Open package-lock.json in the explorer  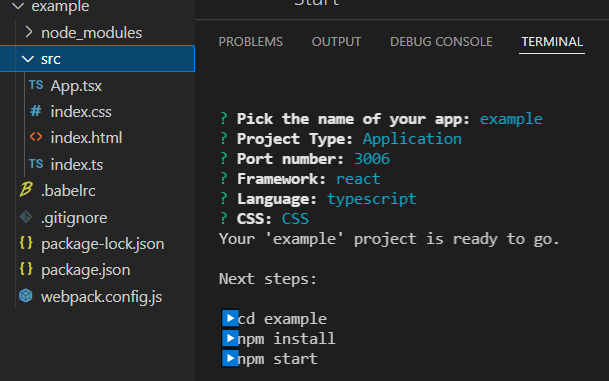[x=103, y=244]
